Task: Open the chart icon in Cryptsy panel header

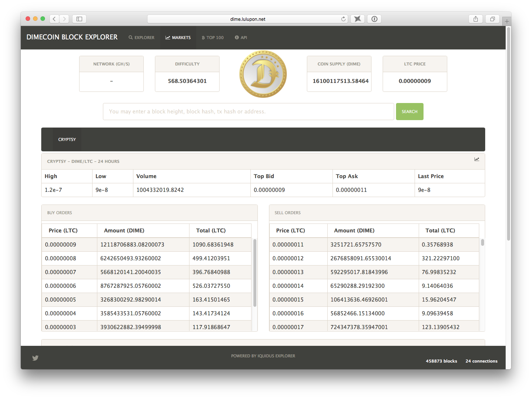Action: pos(477,159)
